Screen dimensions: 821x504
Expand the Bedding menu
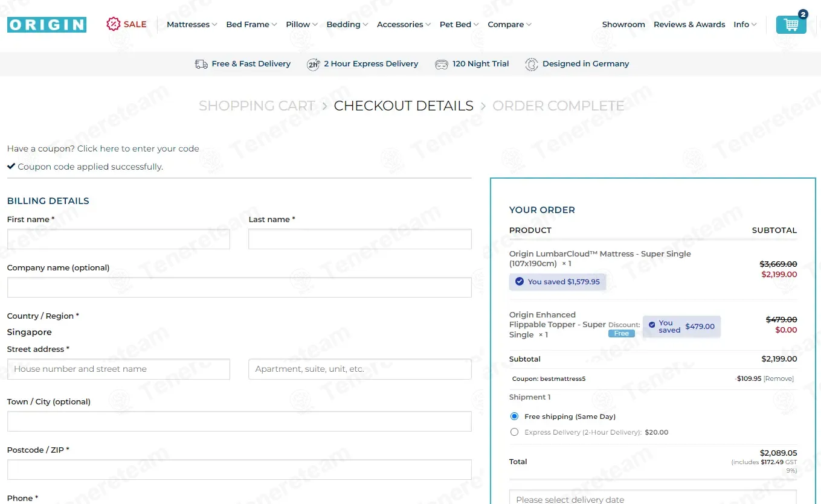coord(347,25)
